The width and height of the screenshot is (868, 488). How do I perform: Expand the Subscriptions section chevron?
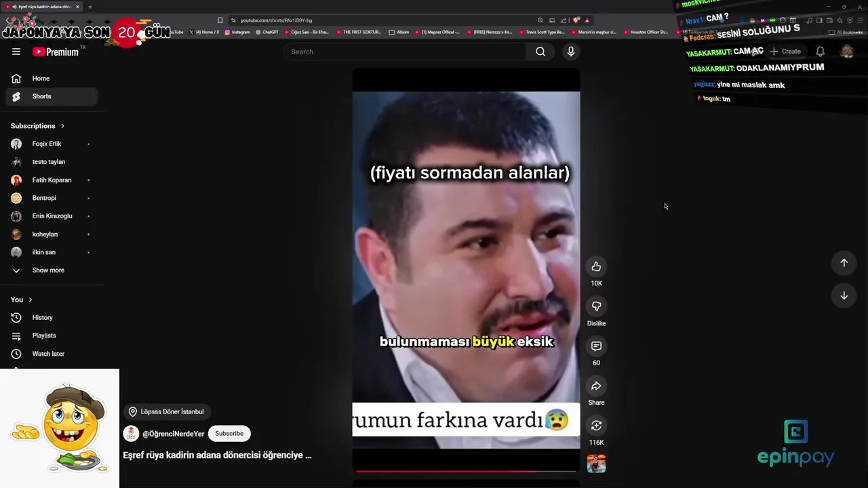[x=62, y=126]
